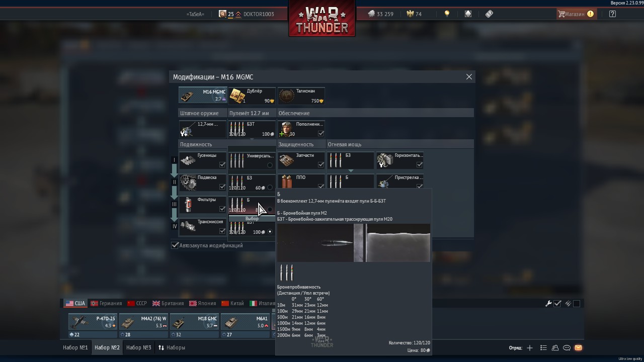
Task: Click the Пристрелка modification icon
Action: pyautogui.click(x=385, y=182)
